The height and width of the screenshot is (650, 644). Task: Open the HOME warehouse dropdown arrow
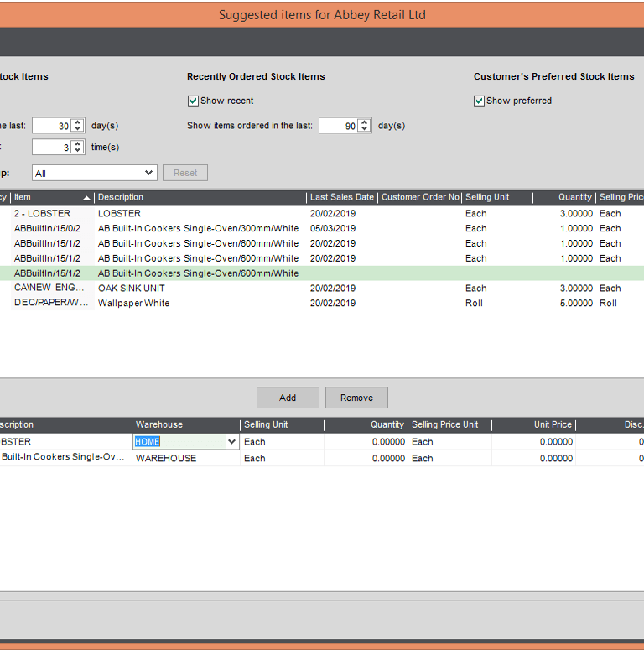(x=231, y=441)
